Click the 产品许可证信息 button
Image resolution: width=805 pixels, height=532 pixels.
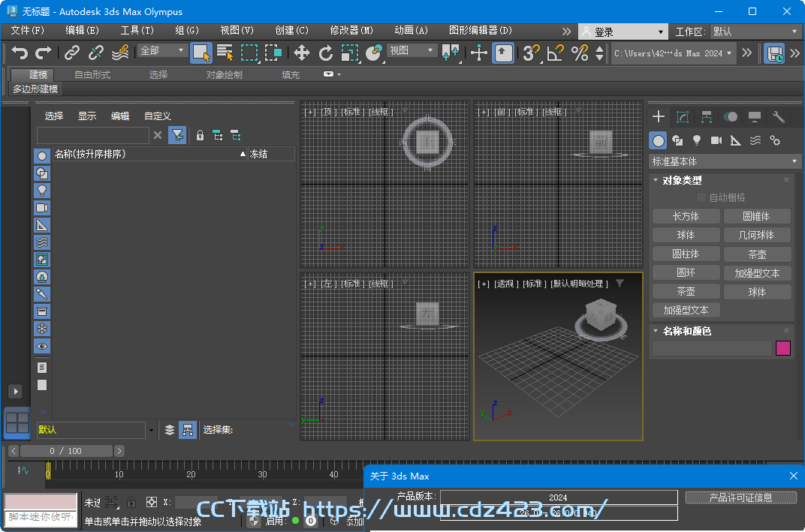pyautogui.click(x=741, y=497)
